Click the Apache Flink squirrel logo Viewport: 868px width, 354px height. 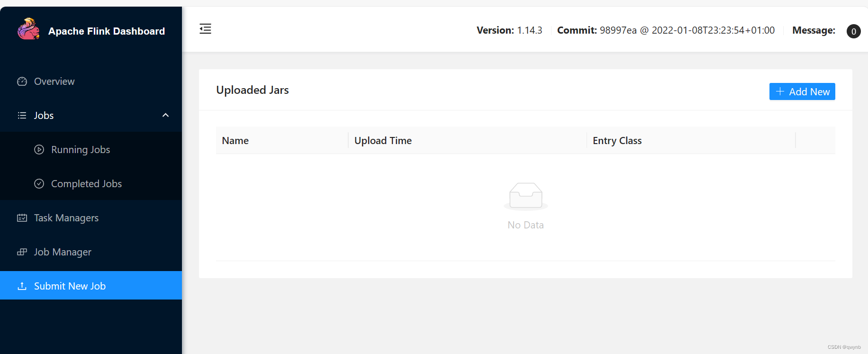click(x=28, y=29)
